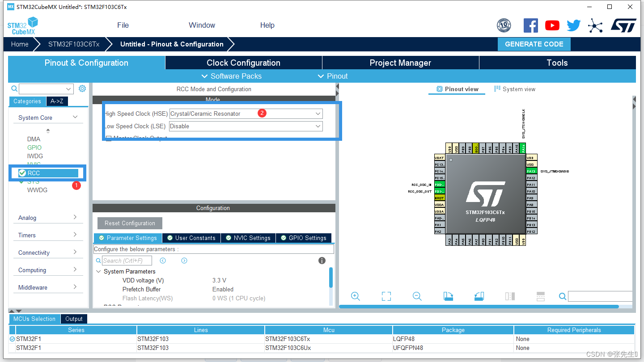Screen dimensions: 644x362
Task: Switch to Project Manager tab
Action: [400, 63]
